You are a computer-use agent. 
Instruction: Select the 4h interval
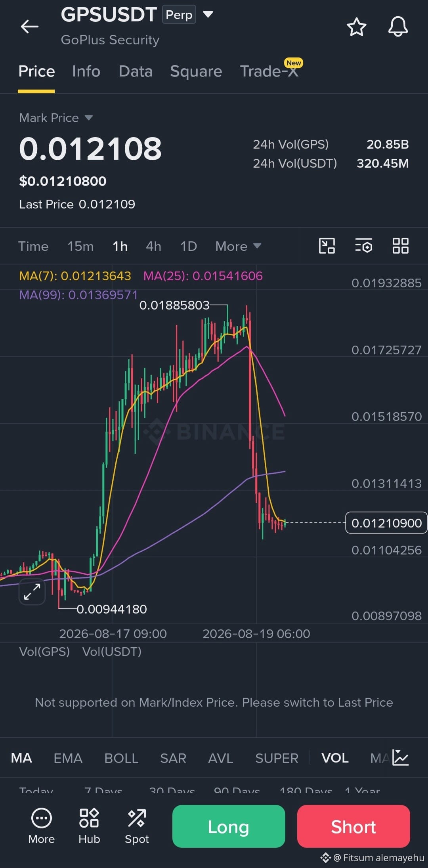(x=153, y=246)
